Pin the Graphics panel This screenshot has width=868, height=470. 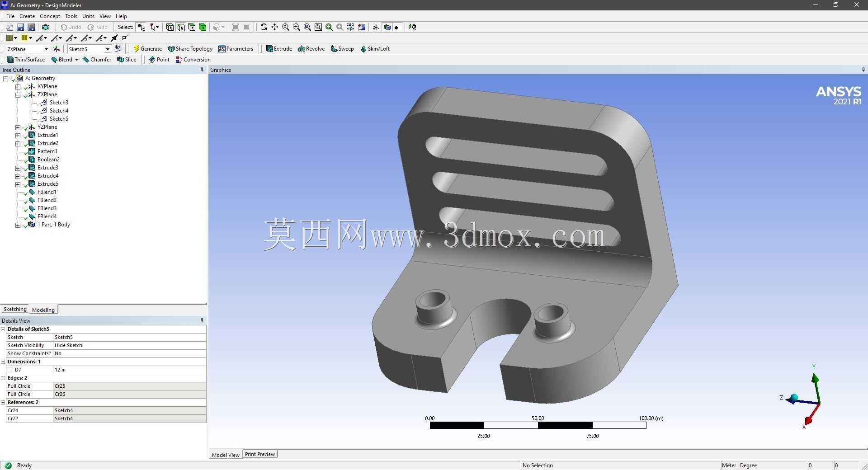point(863,70)
